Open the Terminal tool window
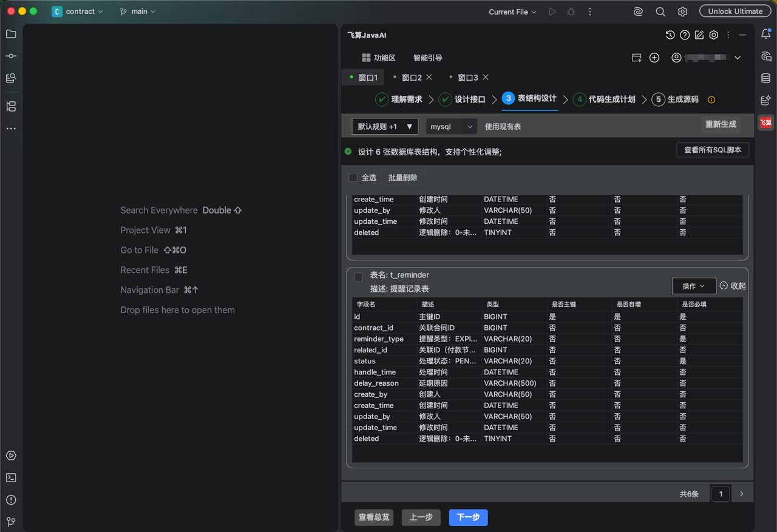Viewport: 777px width, 532px height. (11, 477)
